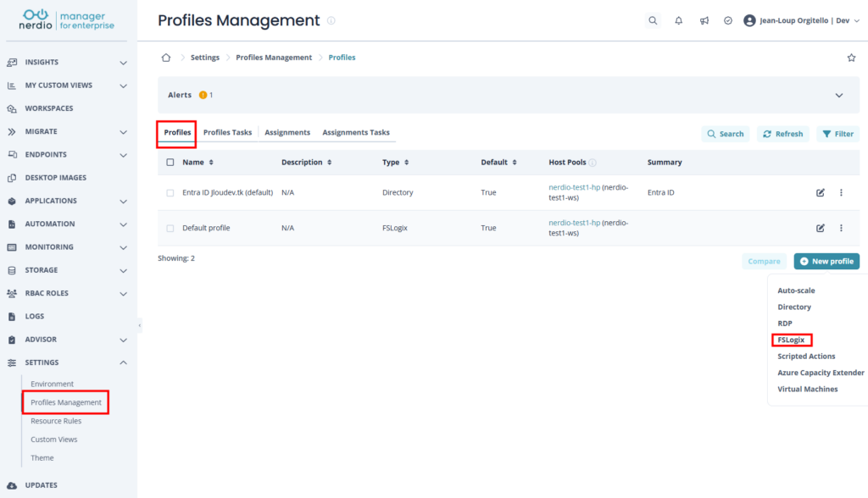Click the info icon beside Profiles Management title

coord(331,20)
